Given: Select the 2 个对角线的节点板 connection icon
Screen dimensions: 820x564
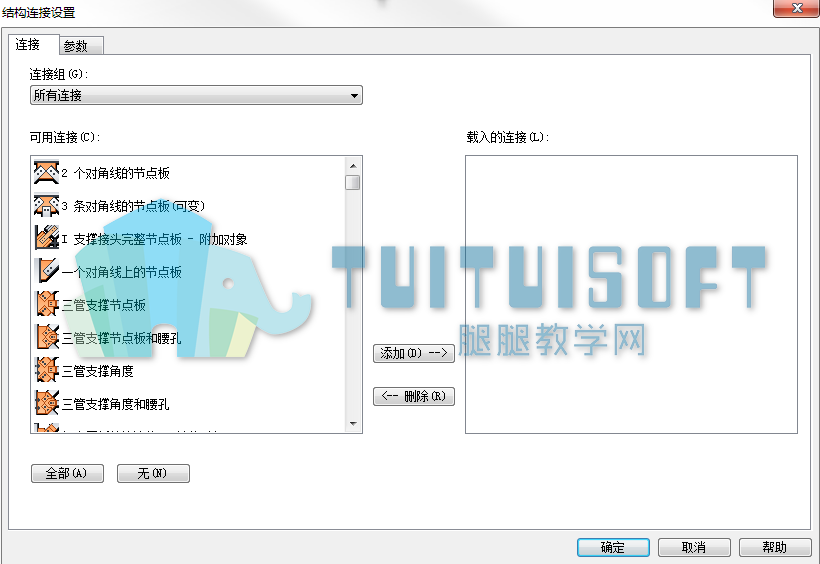Looking at the screenshot, I should 47,173.
